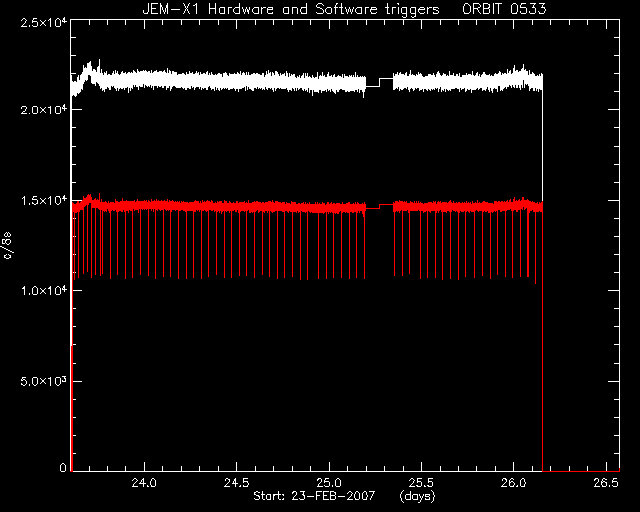The image size is (640, 512).
Task: Click the y-axis label 5.0×10³
Action: click(x=44, y=381)
